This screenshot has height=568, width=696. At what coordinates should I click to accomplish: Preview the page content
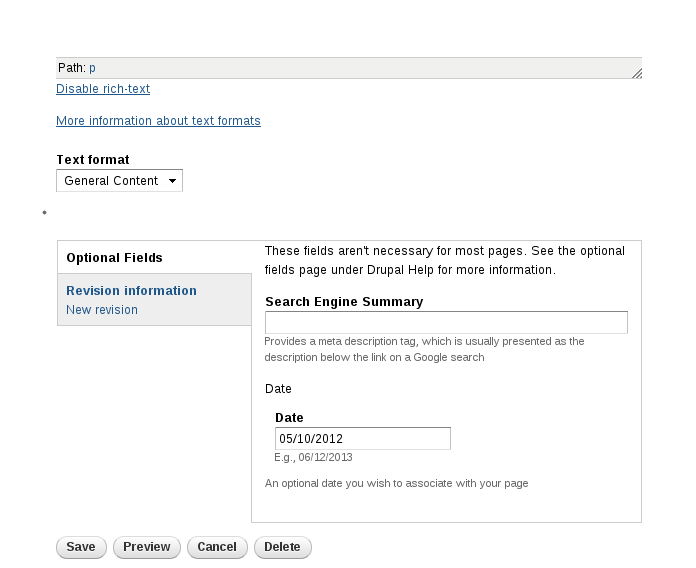(147, 547)
